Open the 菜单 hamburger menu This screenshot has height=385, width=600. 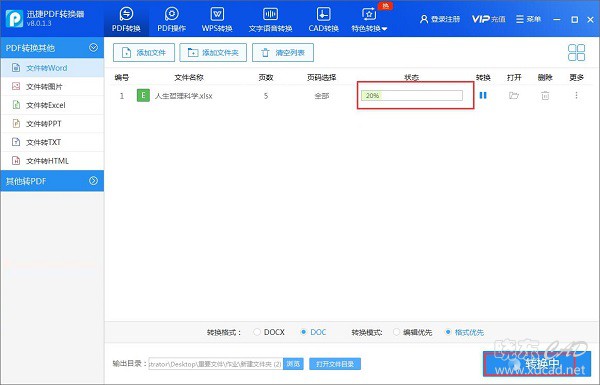[x=528, y=19]
